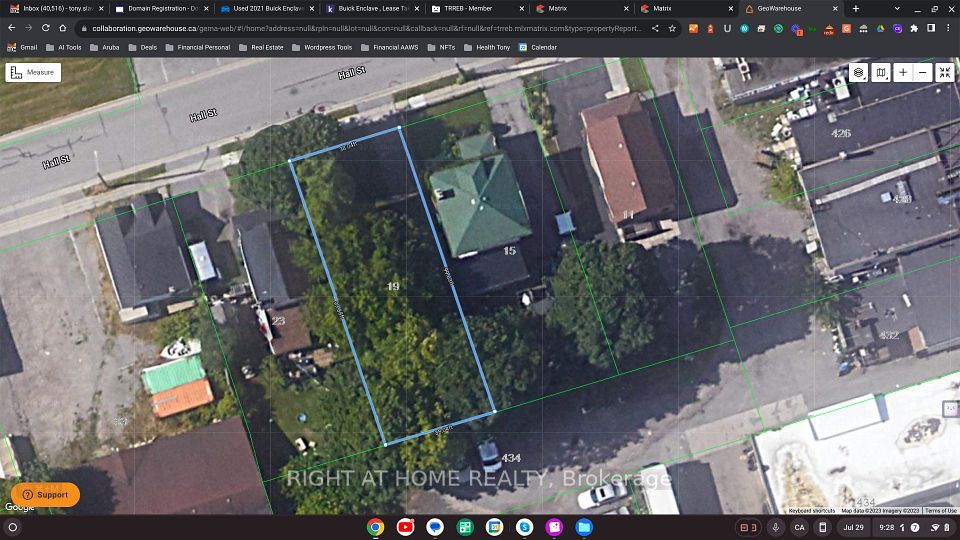Click the orange G extension icon
This screenshot has height=540, width=960.
(846, 29)
